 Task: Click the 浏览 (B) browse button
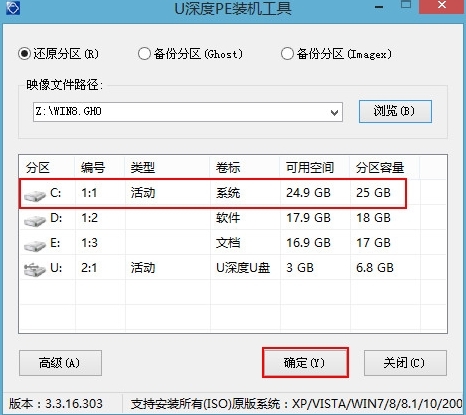pos(395,111)
